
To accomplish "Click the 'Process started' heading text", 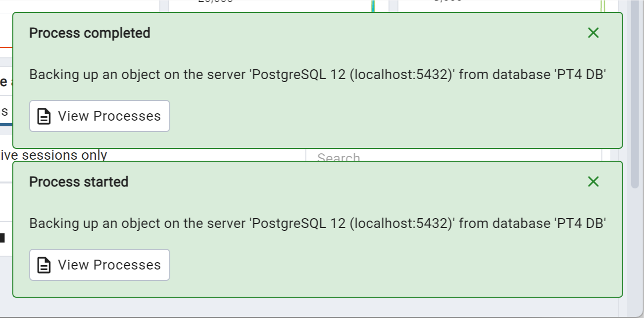I will click(x=79, y=182).
